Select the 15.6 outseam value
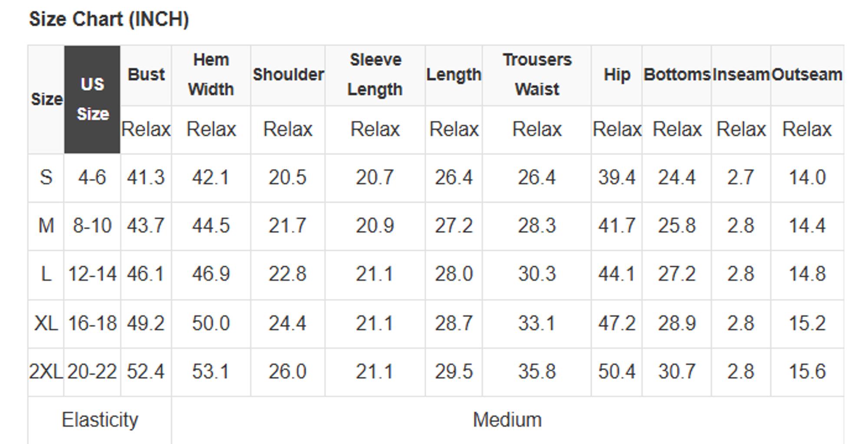The height and width of the screenshot is (444, 868). point(807,372)
